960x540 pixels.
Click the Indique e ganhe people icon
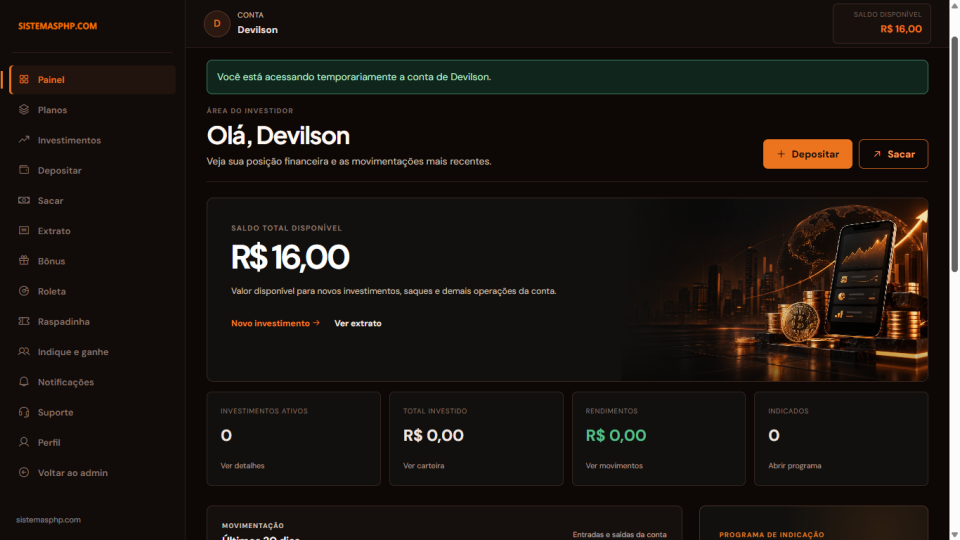pos(24,351)
